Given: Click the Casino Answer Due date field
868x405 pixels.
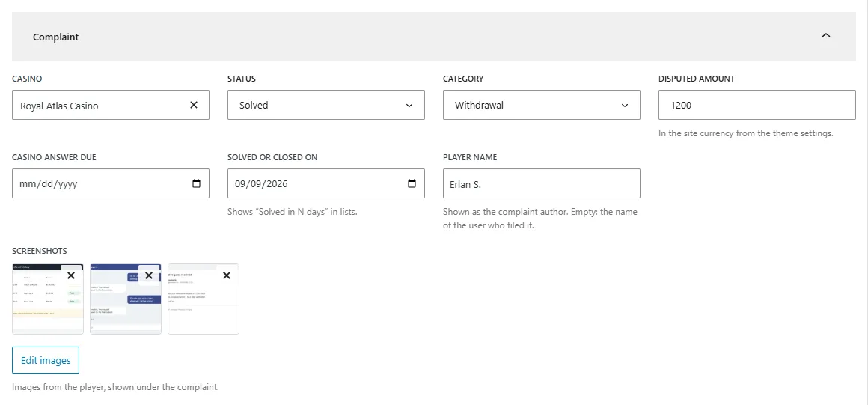Looking at the screenshot, I should (111, 183).
